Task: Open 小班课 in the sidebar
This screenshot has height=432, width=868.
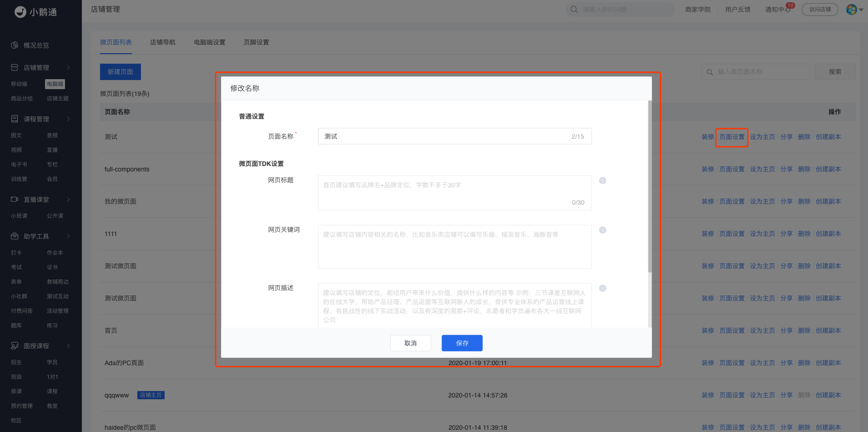Action: (x=19, y=216)
